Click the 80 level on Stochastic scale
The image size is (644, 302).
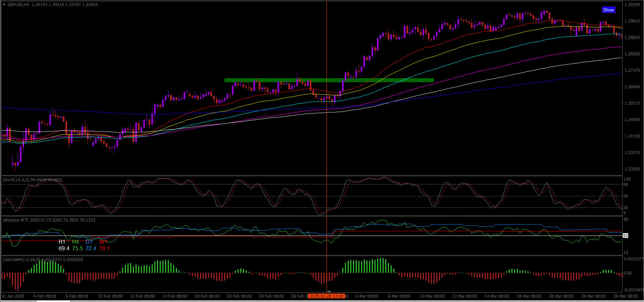point(626,185)
